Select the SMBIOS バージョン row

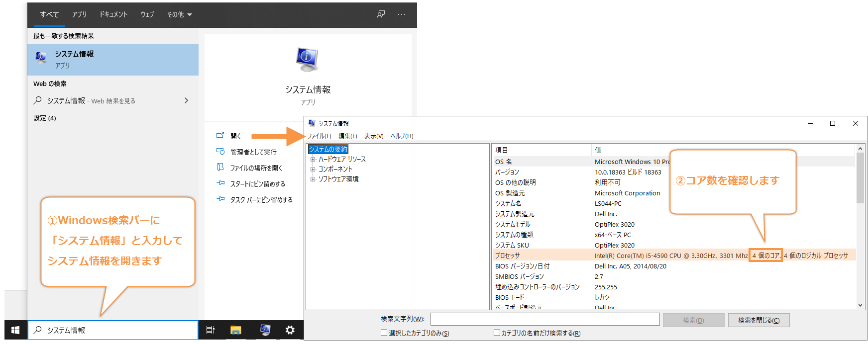(674, 276)
